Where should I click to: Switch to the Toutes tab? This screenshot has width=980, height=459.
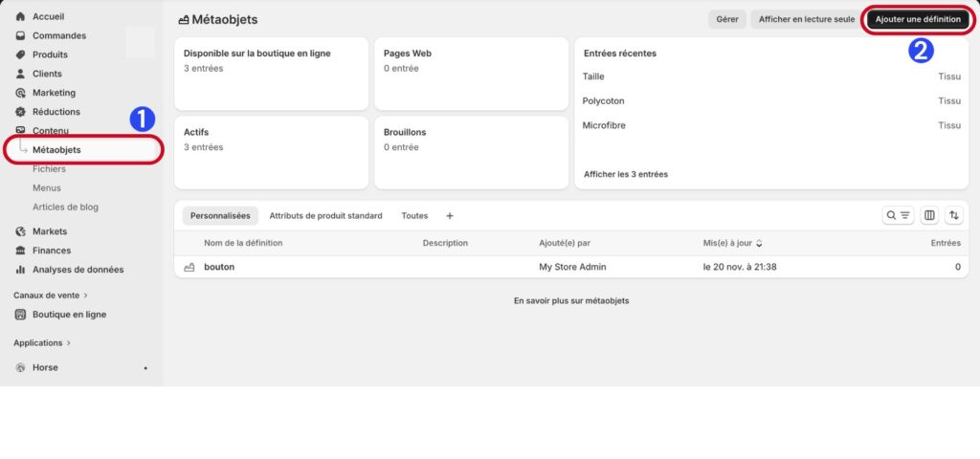tap(414, 216)
